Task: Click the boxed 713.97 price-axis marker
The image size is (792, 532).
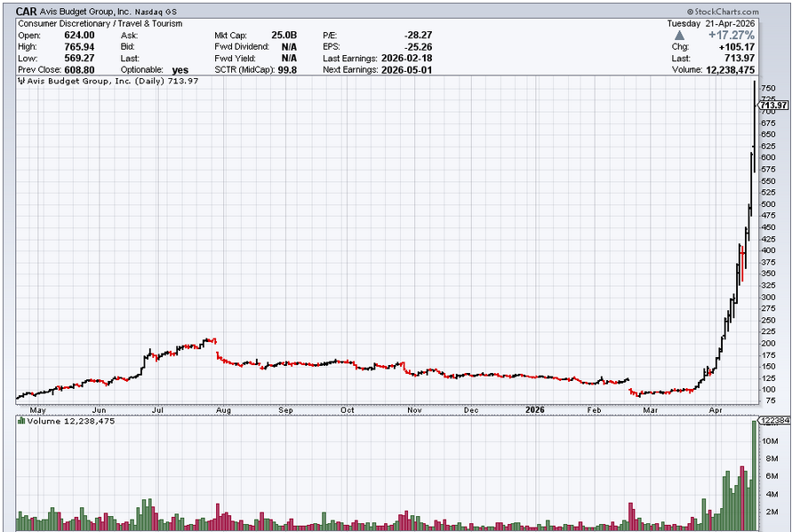Action: coord(773,105)
